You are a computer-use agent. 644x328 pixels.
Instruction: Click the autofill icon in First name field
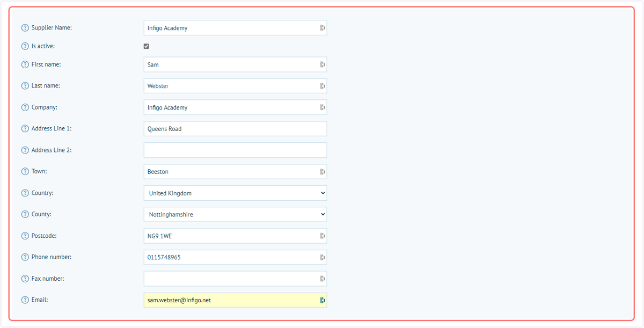pyautogui.click(x=323, y=64)
